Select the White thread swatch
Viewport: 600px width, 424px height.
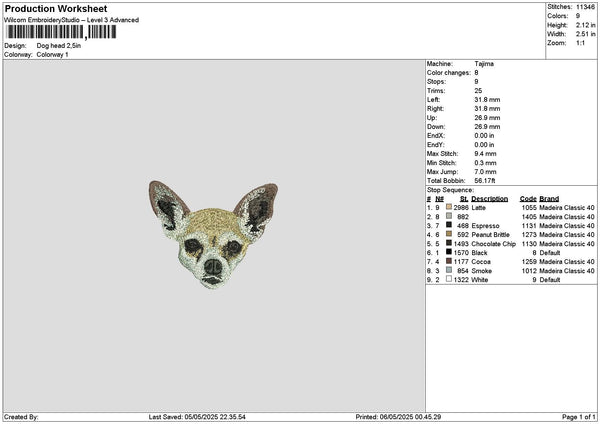click(x=449, y=280)
